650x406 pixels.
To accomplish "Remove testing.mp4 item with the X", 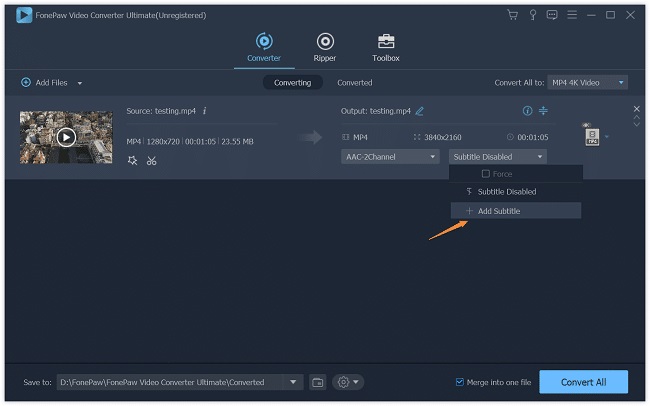I will pos(637,109).
